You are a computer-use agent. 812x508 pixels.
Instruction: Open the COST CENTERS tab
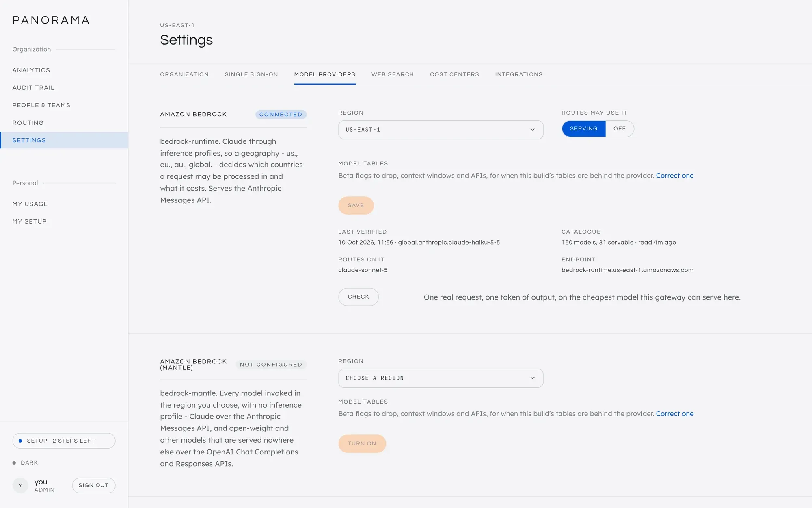(454, 74)
